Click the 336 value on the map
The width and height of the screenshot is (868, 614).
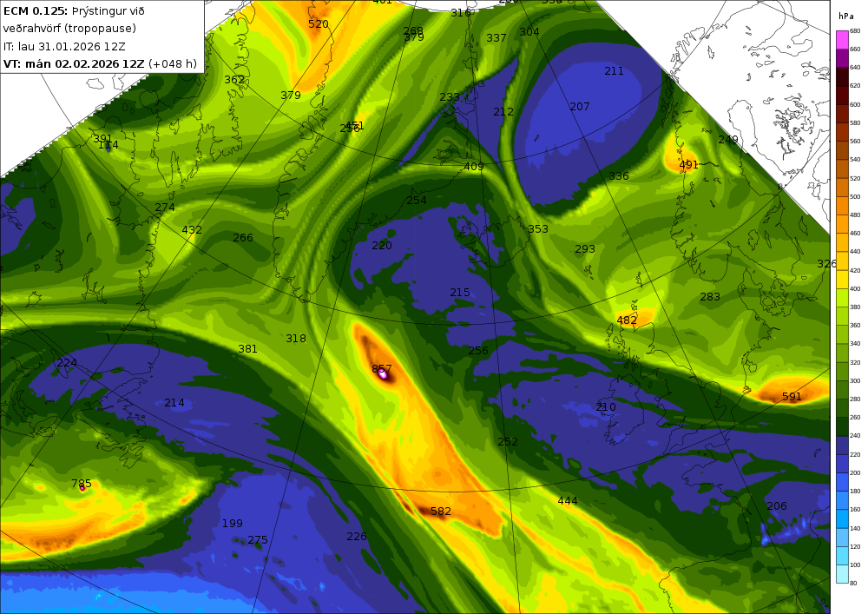618,176
